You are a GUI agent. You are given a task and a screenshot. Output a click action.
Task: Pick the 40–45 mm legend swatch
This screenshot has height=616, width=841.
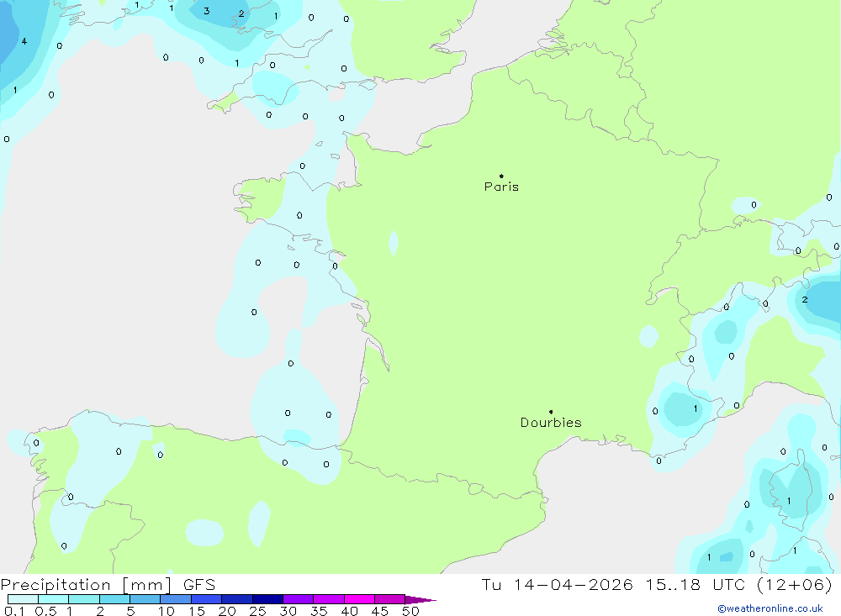(x=359, y=599)
